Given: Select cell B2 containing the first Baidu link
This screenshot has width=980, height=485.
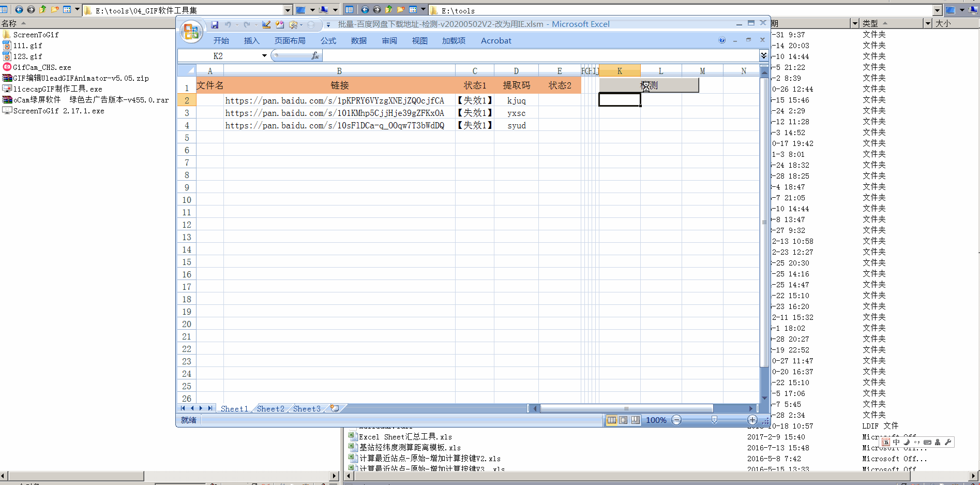Looking at the screenshot, I should (x=339, y=100).
